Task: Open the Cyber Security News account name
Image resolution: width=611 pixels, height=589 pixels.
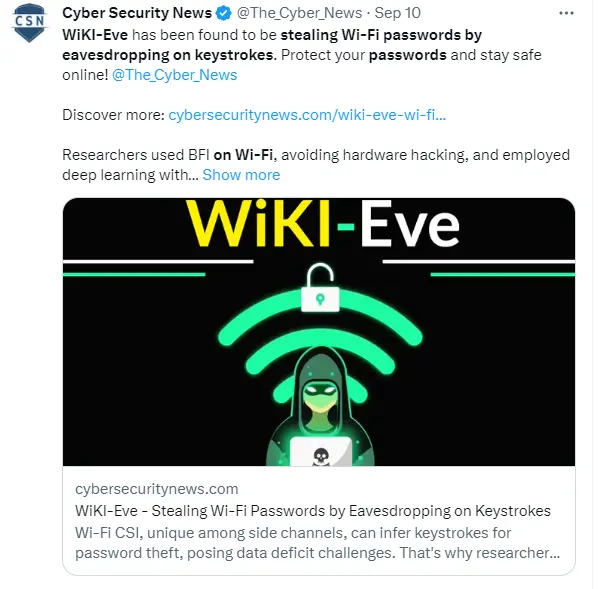Action: (x=137, y=13)
